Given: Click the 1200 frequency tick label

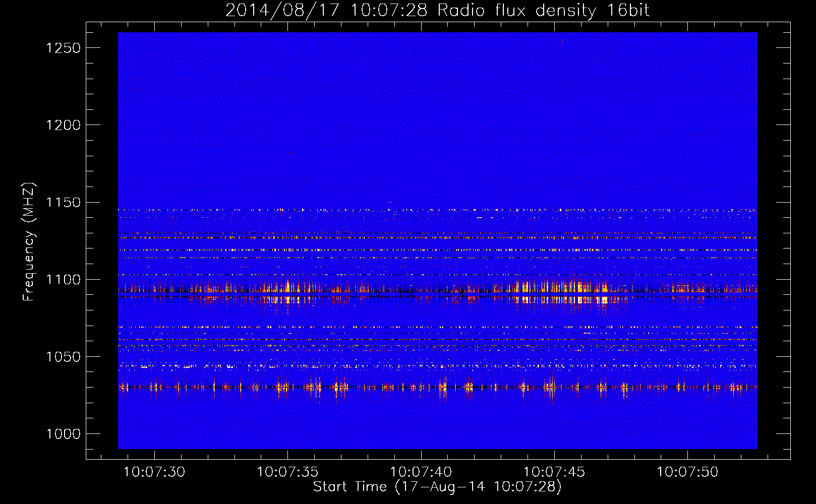Looking at the screenshot, I should pos(63,125).
